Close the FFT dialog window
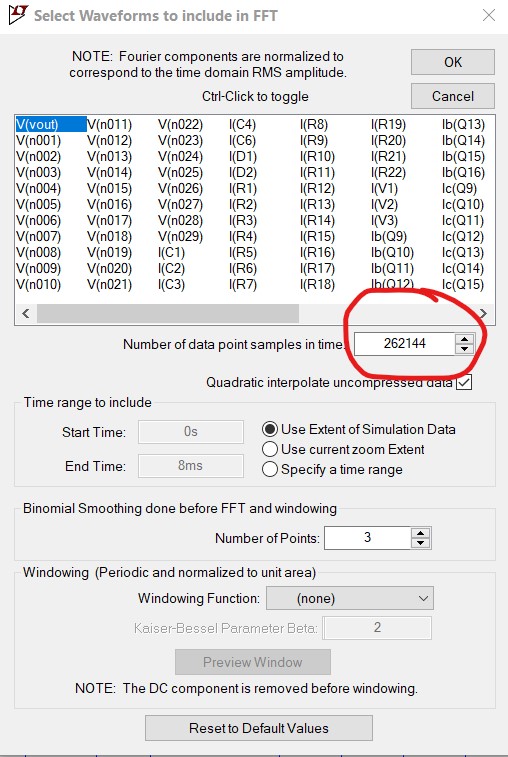The height and width of the screenshot is (757, 508). [489, 15]
